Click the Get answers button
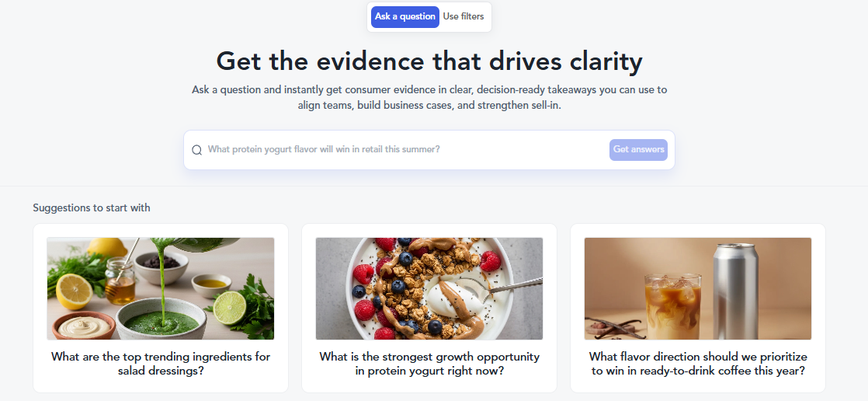 (x=638, y=150)
